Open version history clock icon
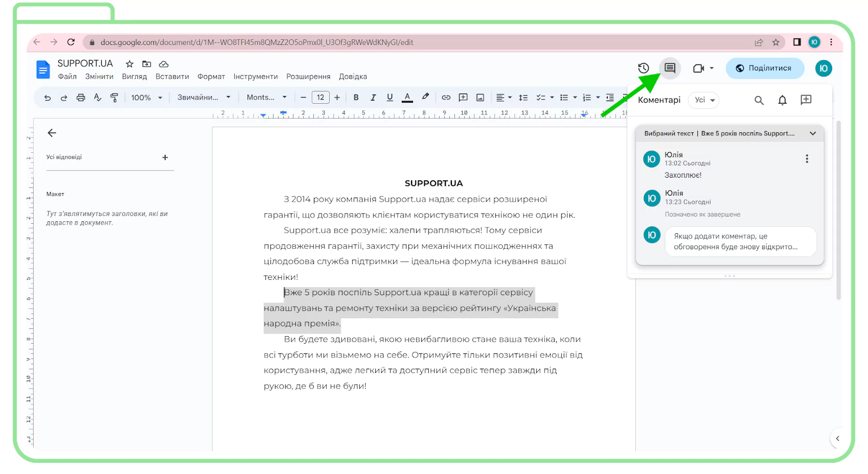 click(x=644, y=68)
